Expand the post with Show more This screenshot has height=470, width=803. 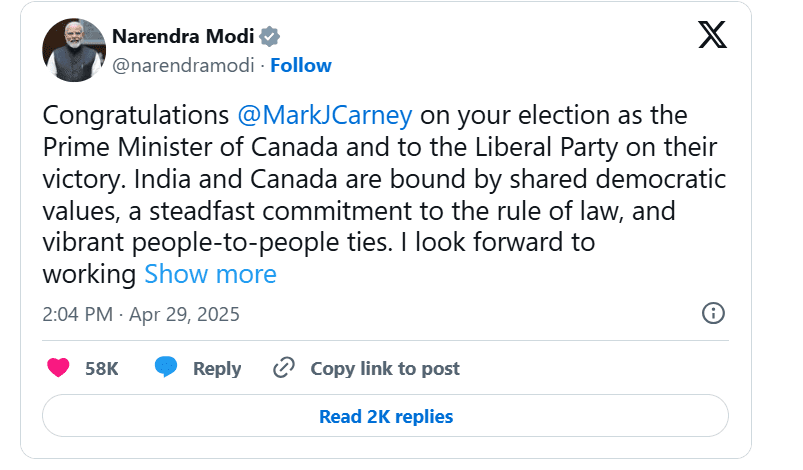coord(210,274)
